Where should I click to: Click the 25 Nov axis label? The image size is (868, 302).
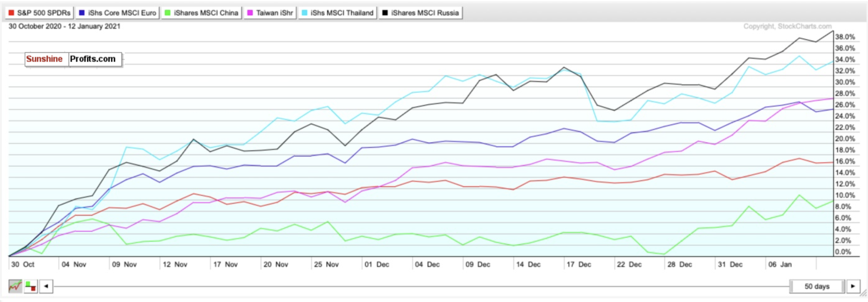pyautogui.click(x=326, y=265)
